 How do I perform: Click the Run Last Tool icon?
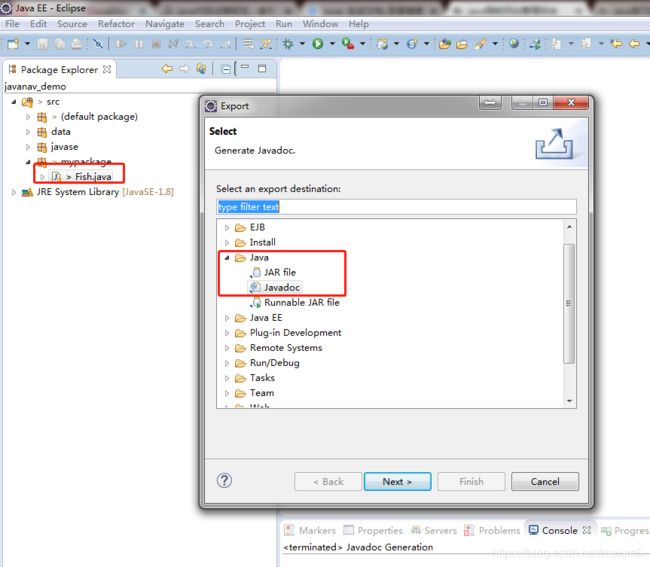348,44
